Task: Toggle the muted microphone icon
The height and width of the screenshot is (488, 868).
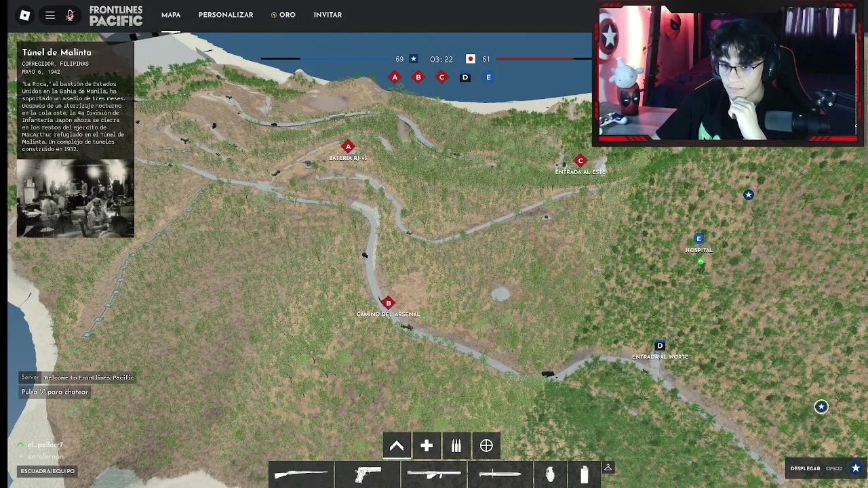Action: click(70, 15)
